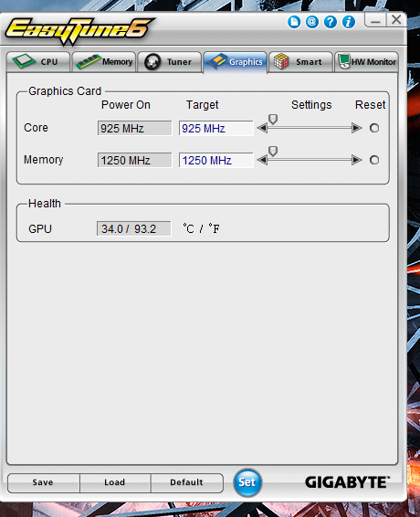Decrease Memory clock with left arrow
Viewport: 420px width, 517px height.
[x=262, y=160]
